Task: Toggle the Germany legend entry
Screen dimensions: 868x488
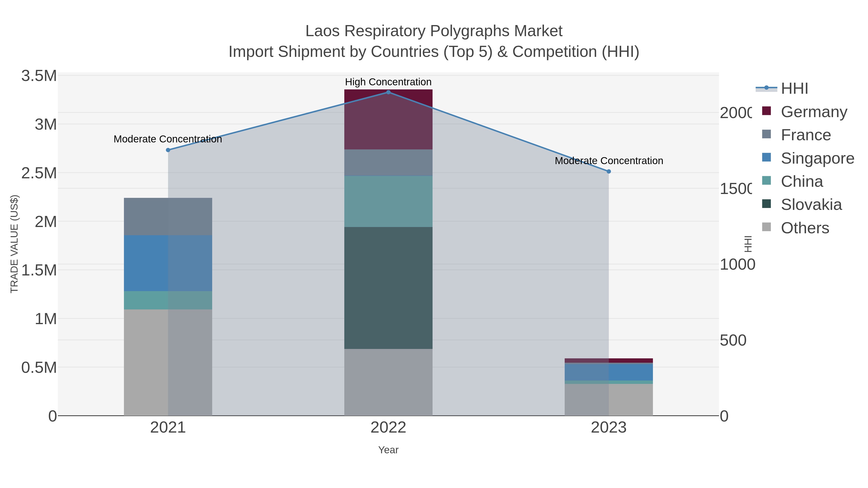Action: coord(805,112)
